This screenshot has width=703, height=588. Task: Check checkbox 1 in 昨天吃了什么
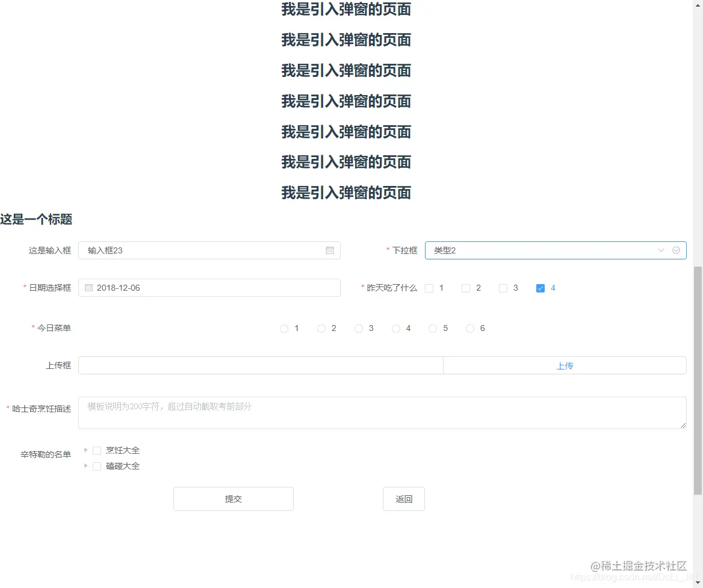click(429, 288)
